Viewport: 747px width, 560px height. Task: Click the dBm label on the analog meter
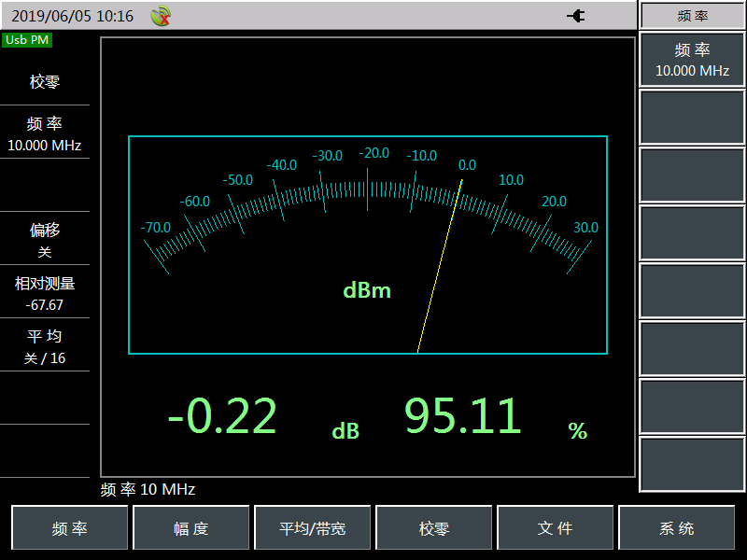365,290
